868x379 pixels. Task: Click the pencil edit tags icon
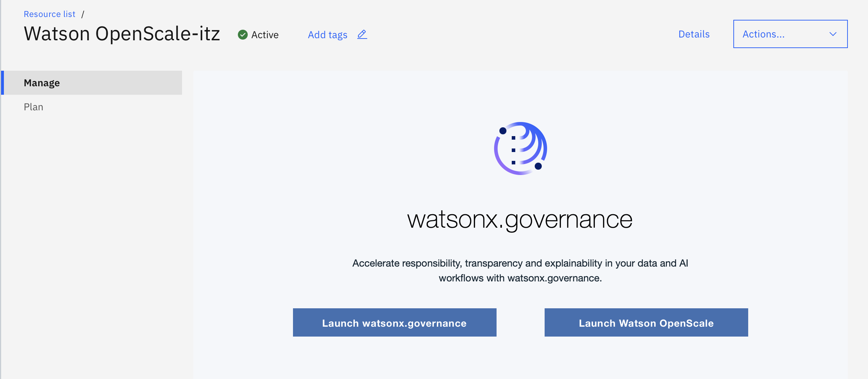click(x=362, y=34)
